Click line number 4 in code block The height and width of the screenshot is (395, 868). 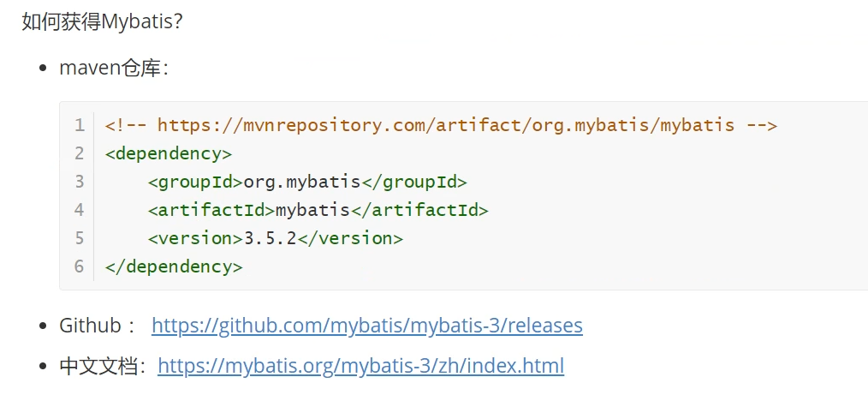80,210
